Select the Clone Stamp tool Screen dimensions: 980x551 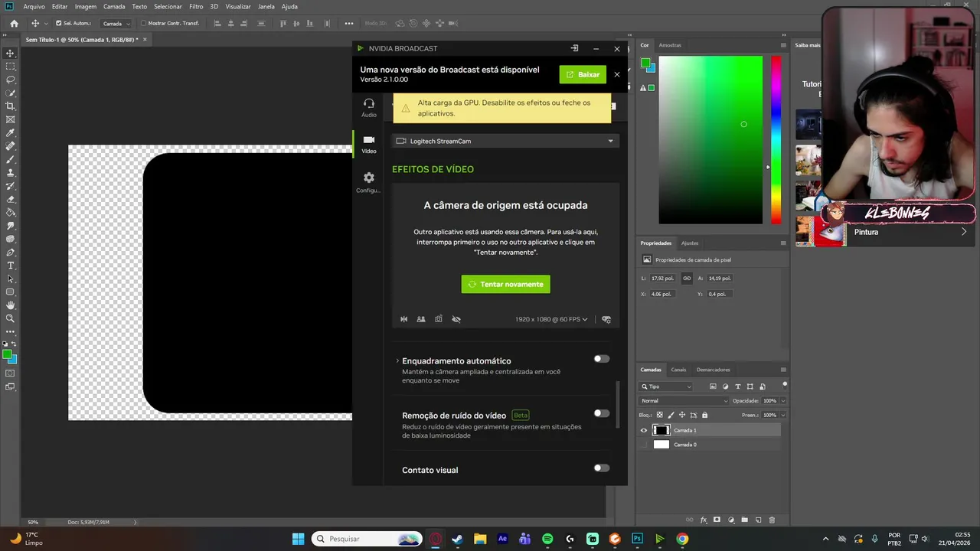pyautogui.click(x=11, y=173)
